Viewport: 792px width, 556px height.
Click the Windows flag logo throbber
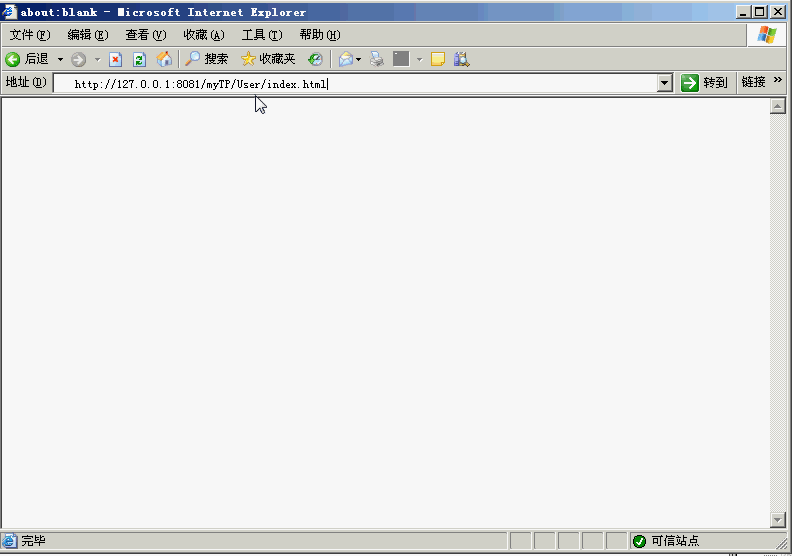767,35
